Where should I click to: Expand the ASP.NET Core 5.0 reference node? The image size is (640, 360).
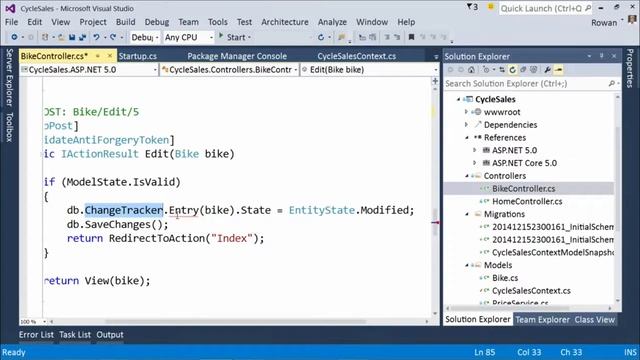pyautogui.click(x=475, y=163)
